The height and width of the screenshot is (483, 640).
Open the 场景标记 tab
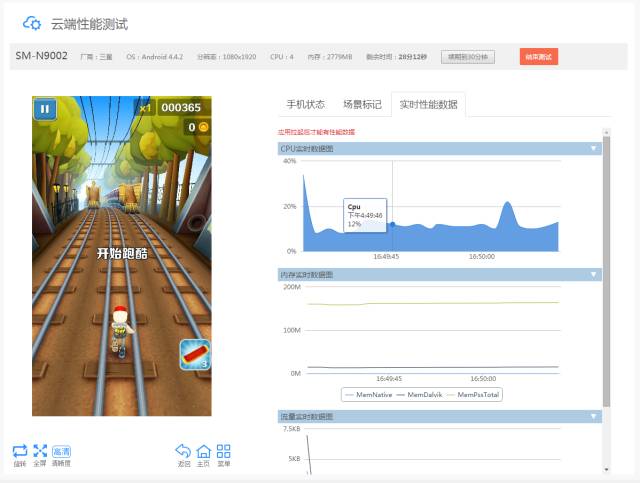tap(362, 105)
